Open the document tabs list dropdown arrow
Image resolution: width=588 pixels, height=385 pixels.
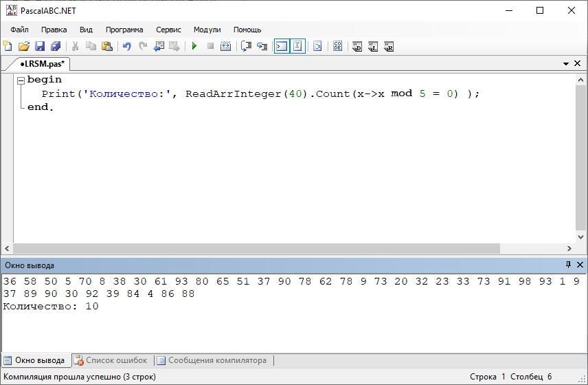566,64
